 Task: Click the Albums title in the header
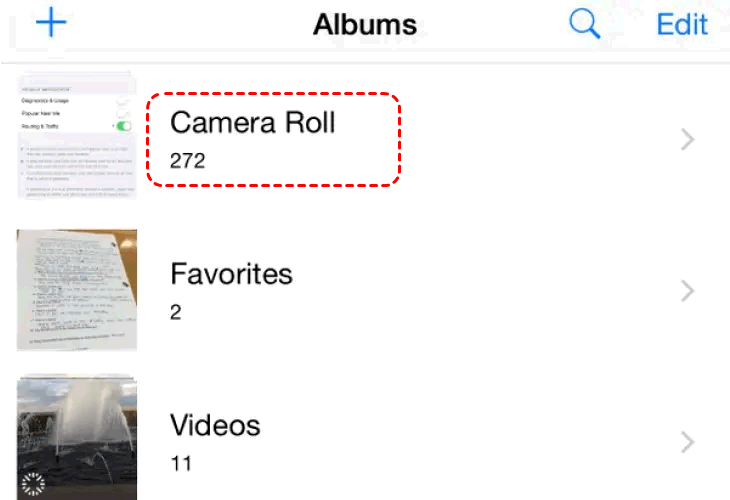364,24
